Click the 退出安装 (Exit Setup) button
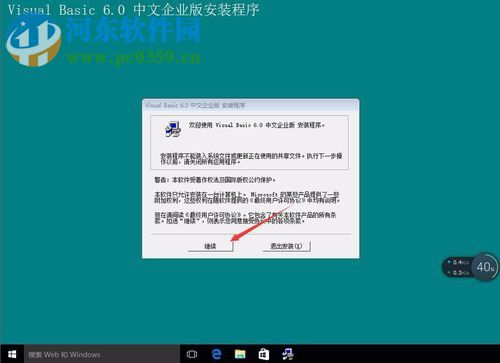The image size is (500, 363). click(286, 246)
